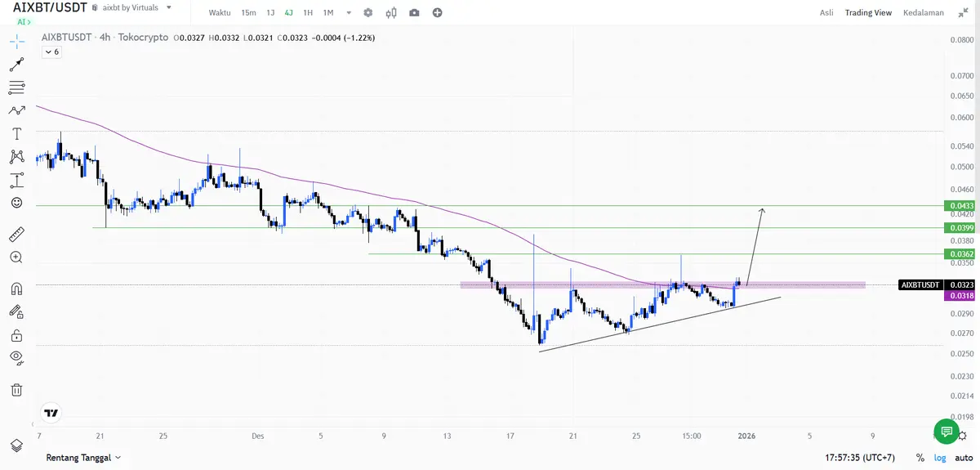Screen dimensions: 980x470
Task: Switch timeframe to 1M
Action: (328, 12)
